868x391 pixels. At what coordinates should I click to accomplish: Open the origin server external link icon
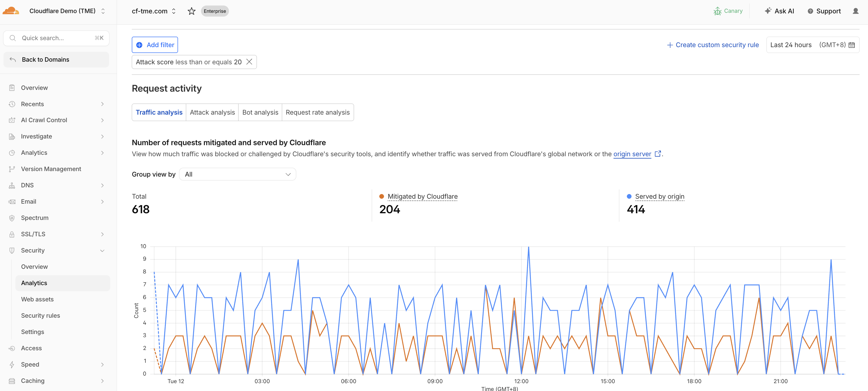[x=657, y=154]
